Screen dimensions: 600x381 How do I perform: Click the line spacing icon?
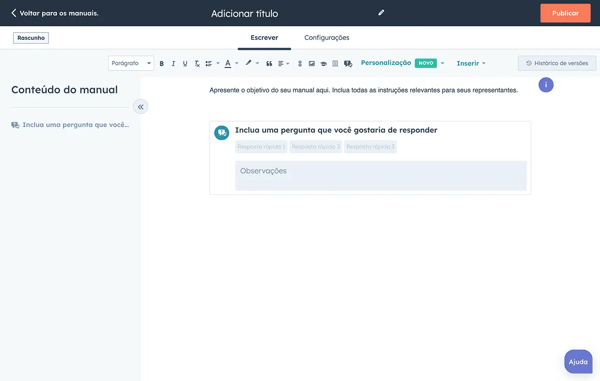coord(300,64)
